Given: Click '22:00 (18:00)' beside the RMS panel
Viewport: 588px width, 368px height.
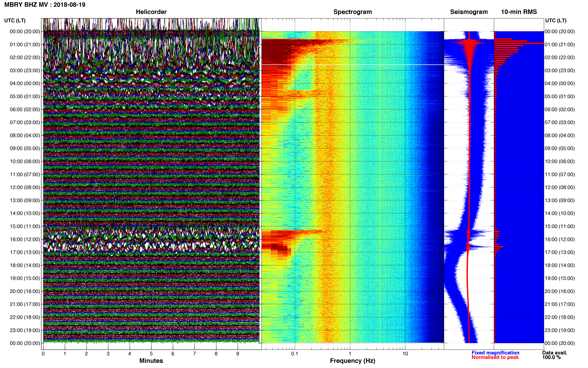Looking at the screenshot, I should click(x=560, y=317).
